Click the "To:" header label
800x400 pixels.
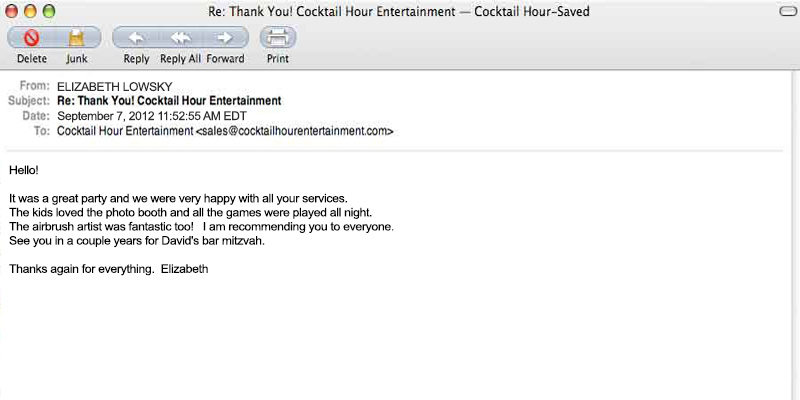tap(42, 131)
